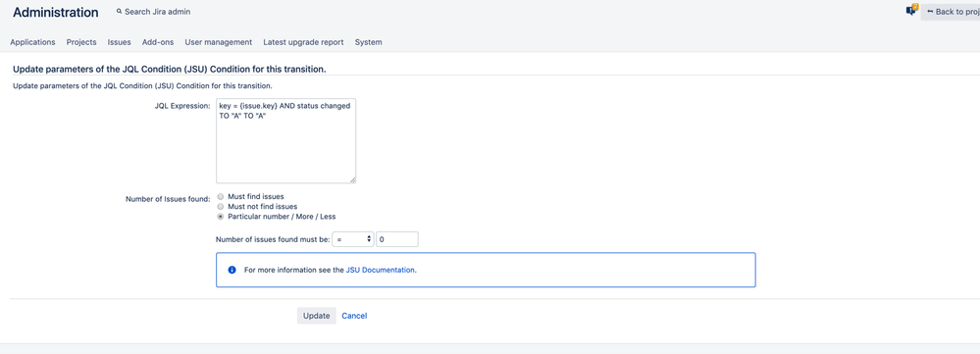Screen dimensions: 980x354
Task: Open the Applications admin tab
Action: click(x=32, y=42)
